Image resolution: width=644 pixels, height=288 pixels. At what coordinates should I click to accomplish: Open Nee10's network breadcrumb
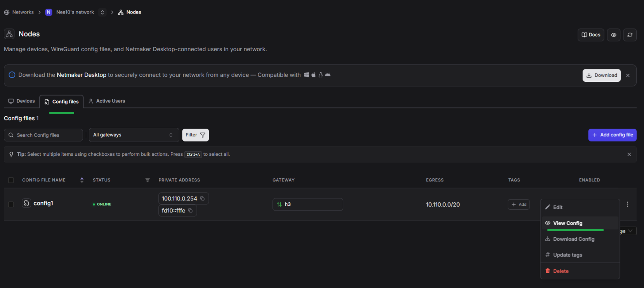coord(75,12)
